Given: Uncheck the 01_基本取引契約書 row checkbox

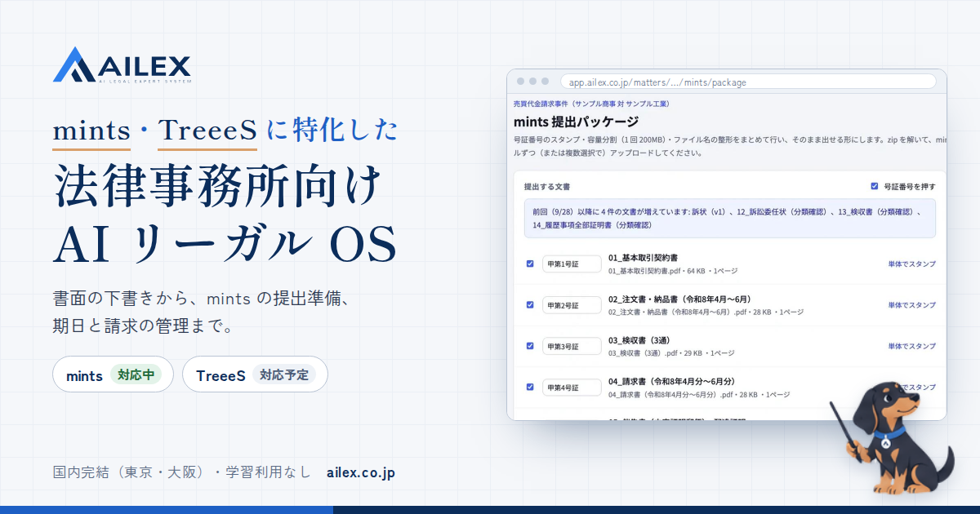Looking at the screenshot, I should (x=530, y=264).
